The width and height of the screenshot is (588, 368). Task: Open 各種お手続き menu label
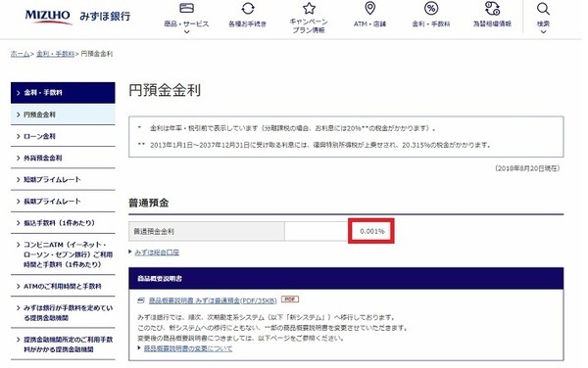(248, 23)
